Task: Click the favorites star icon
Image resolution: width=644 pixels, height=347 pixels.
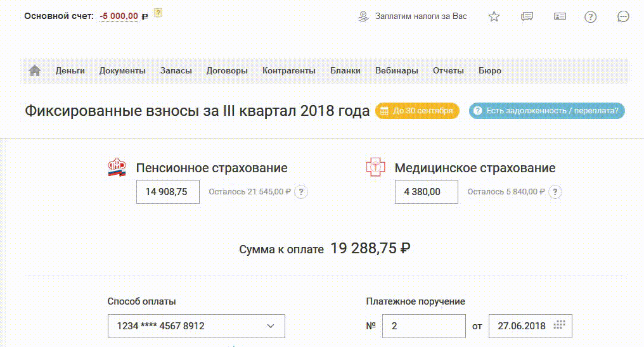Action: pyautogui.click(x=494, y=16)
